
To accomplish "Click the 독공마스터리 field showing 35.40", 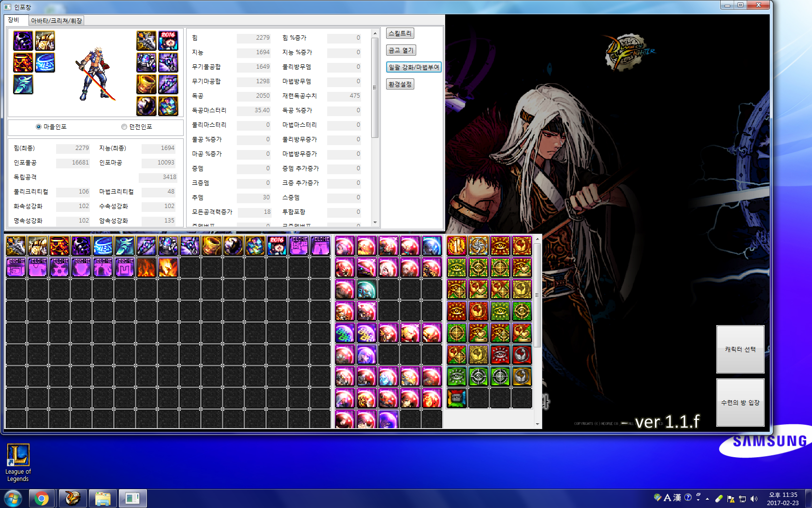I will pyautogui.click(x=254, y=110).
